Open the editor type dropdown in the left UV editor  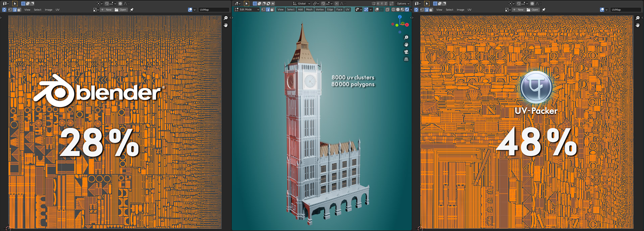pos(6,4)
